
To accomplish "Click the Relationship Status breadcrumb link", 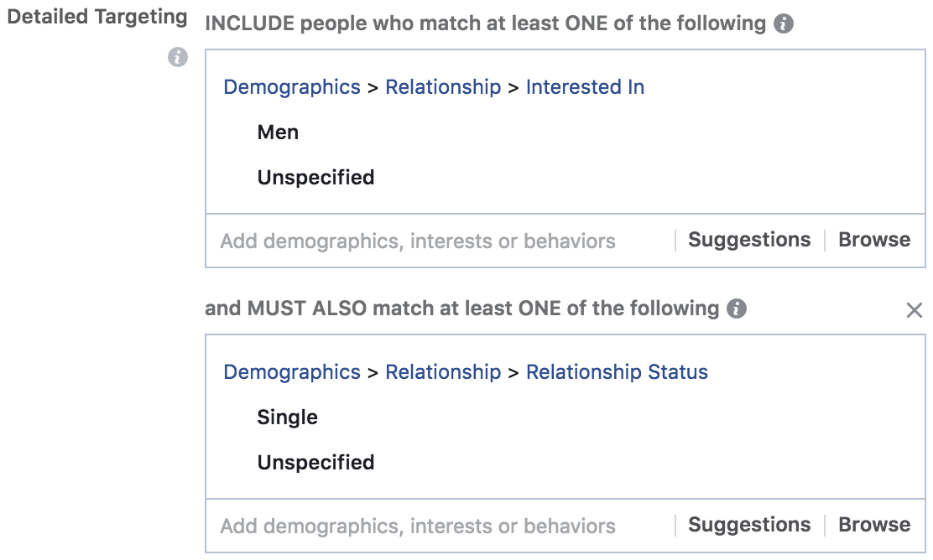I will pos(617,372).
